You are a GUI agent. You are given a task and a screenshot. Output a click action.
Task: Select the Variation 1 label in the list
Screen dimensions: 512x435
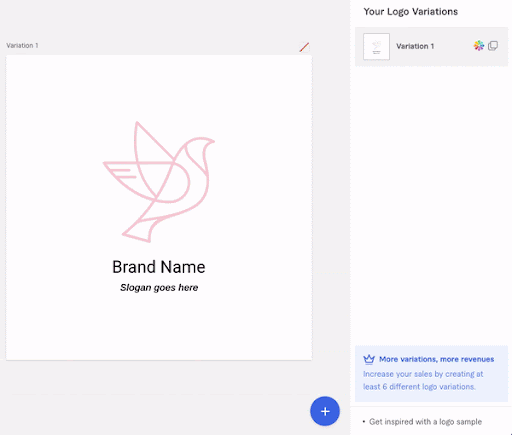[x=415, y=46]
